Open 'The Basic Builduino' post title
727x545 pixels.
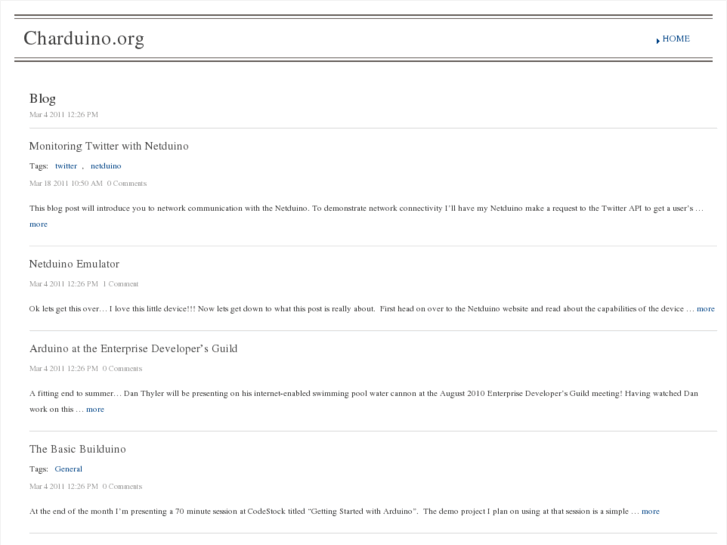77,449
